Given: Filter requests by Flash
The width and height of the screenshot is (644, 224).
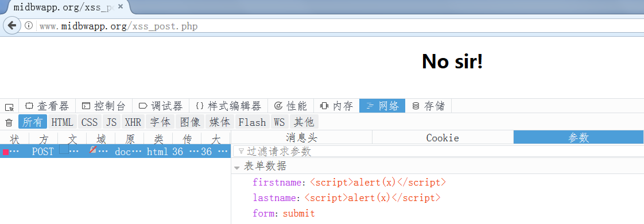Looking at the screenshot, I should [252, 122].
